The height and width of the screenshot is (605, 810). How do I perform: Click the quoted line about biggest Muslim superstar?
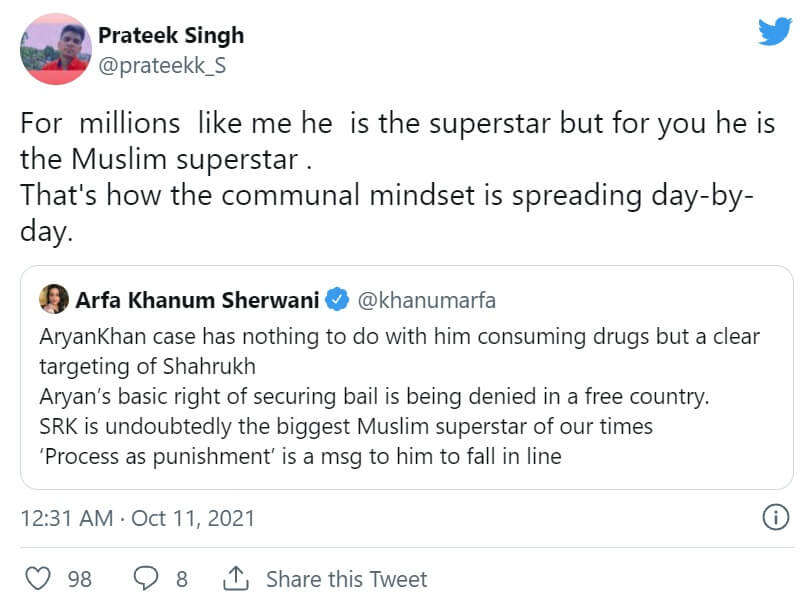coord(346,426)
